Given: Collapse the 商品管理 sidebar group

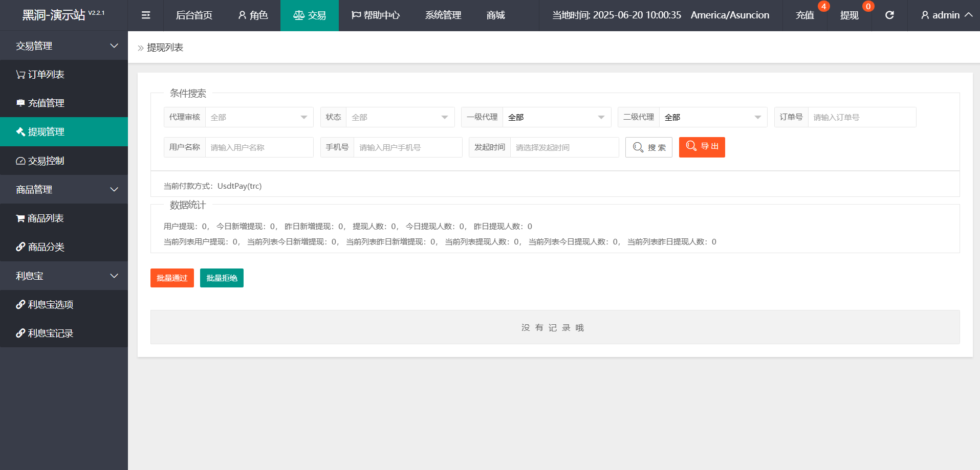Looking at the screenshot, I should point(64,189).
